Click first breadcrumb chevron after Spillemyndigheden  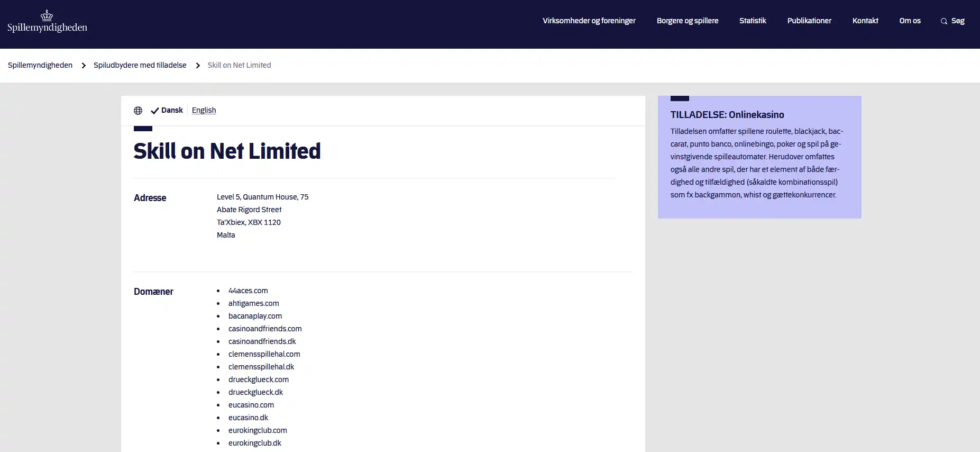click(x=84, y=65)
